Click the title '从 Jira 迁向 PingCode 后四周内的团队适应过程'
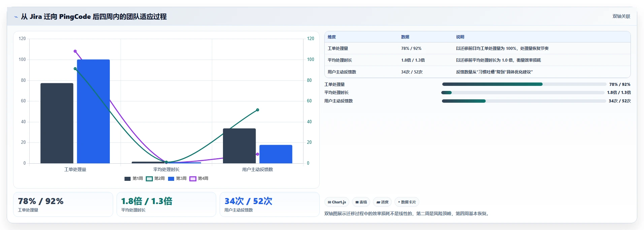The height and width of the screenshot is (230, 644). (94, 17)
